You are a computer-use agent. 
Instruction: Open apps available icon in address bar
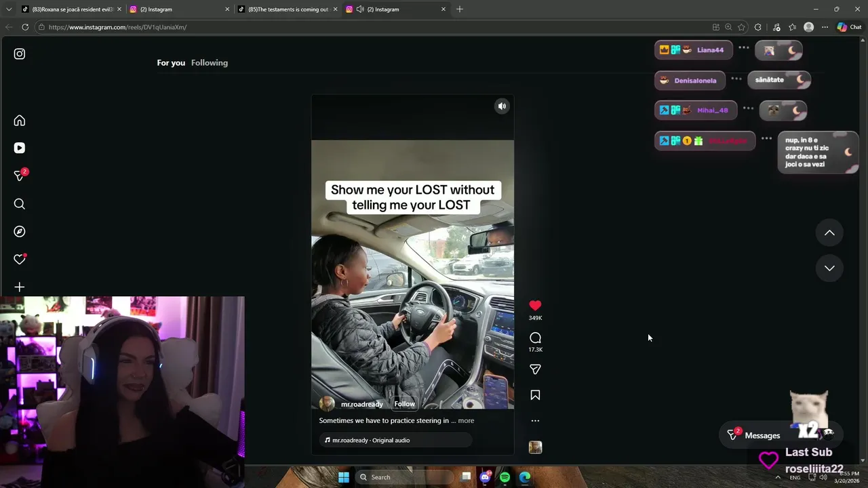(x=716, y=27)
